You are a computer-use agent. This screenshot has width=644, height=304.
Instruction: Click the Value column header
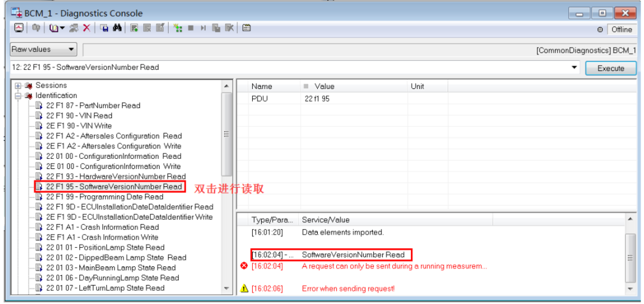tap(324, 87)
